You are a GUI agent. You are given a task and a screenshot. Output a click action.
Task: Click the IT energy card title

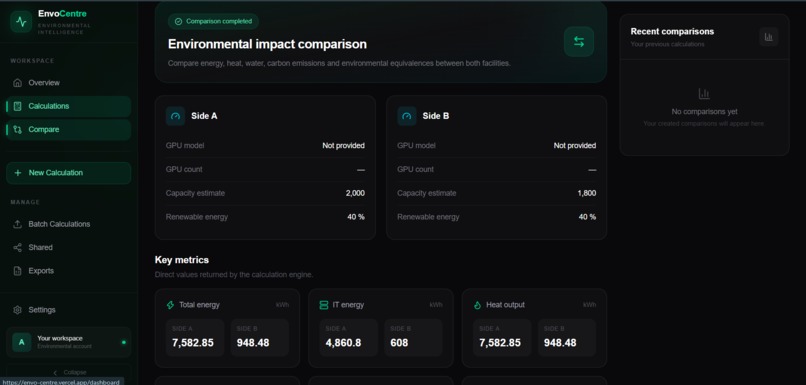(348, 305)
